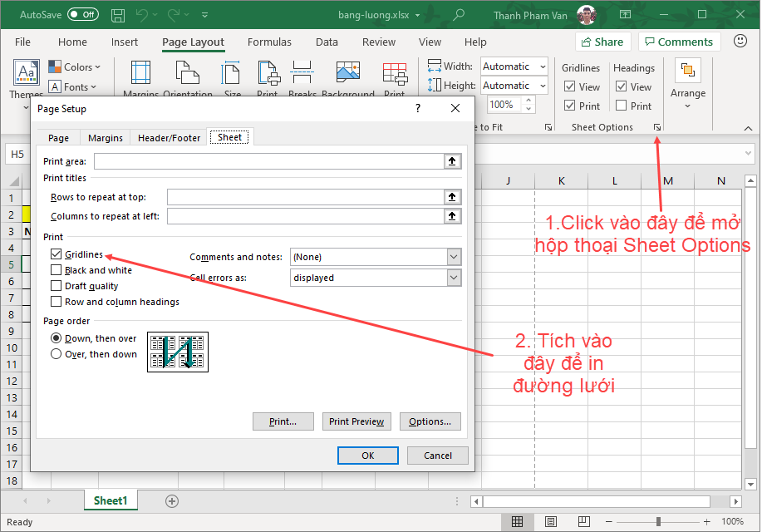Switch to the Margins tab
The image size is (762, 532).
point(105,137)
